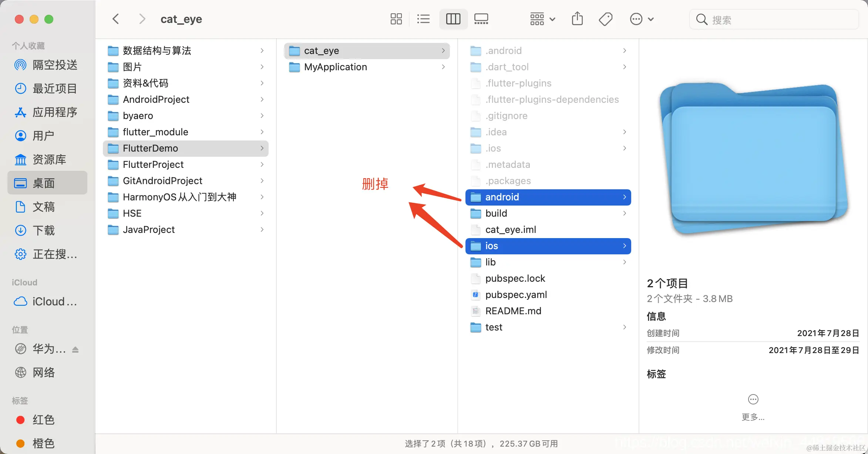Select column view mode
The height and width of the screenshot is (454, 868).
[453, 19]
